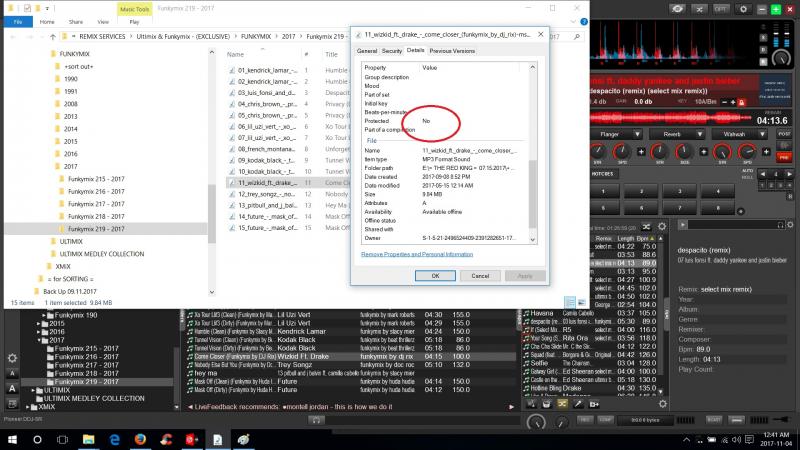Click the key lock icon on the deck
This screenshot has width=800, height=450.
pyautogui.click(x=742, y=102)
